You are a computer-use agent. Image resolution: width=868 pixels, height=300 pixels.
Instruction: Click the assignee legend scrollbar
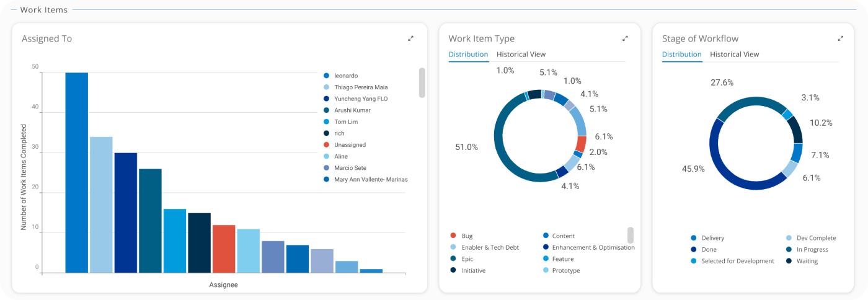(422, 83)
